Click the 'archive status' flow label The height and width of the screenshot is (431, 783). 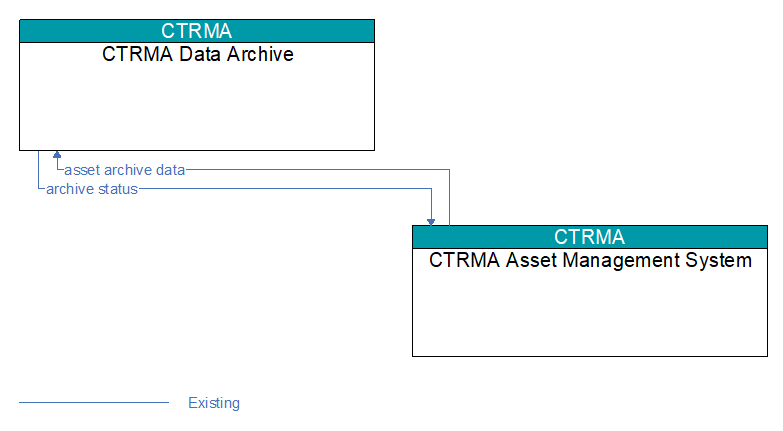92,189
